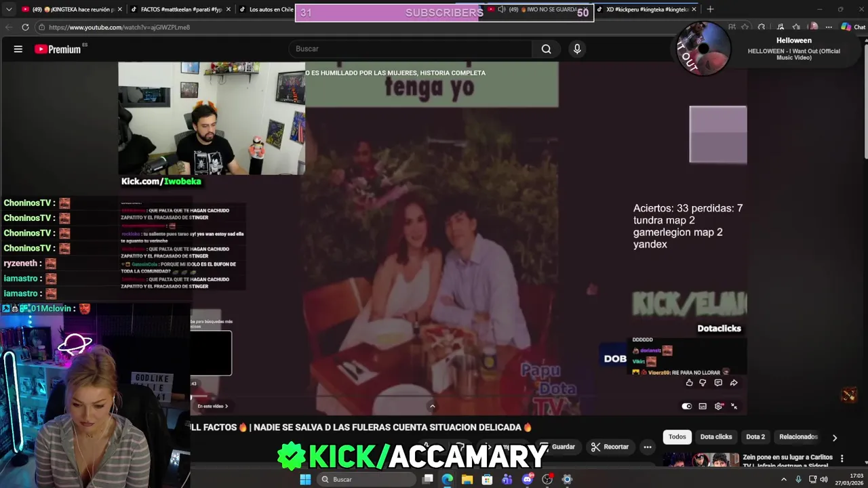868x488 pixels.
Task: Reload the page with browser refresh icon
Action: click(25, 27)
